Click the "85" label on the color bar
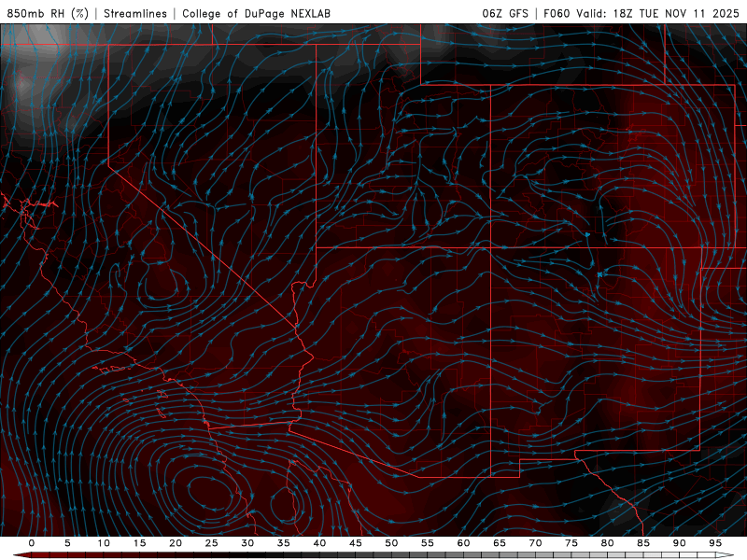This screenshot has height=560, width=747. (643, 543)
